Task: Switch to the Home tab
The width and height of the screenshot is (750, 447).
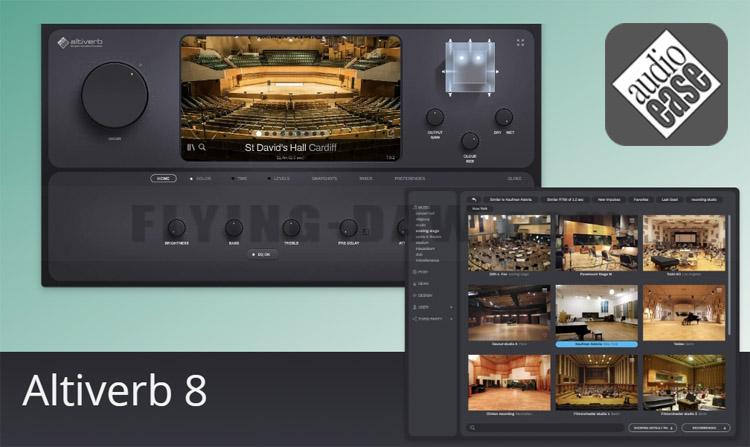Action: pyautogui.click(x=164, y=178)
